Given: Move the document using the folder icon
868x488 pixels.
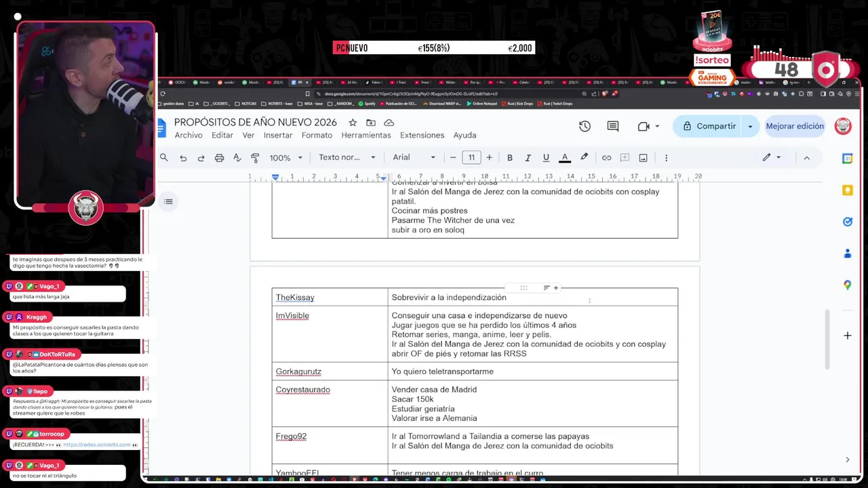Looking at the screenshot, I should click(x=371, y=123).
